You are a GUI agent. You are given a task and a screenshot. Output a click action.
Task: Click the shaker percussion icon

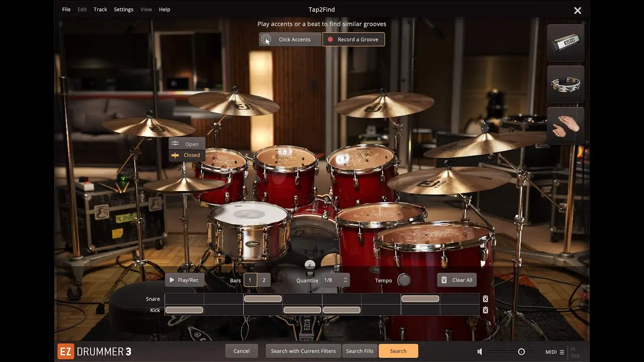point(566,43)
